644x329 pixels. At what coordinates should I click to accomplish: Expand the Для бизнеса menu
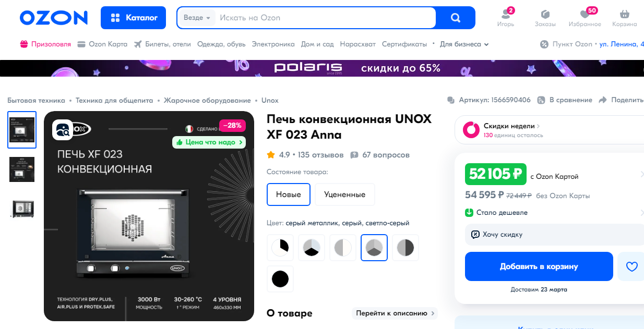[464, 44]
